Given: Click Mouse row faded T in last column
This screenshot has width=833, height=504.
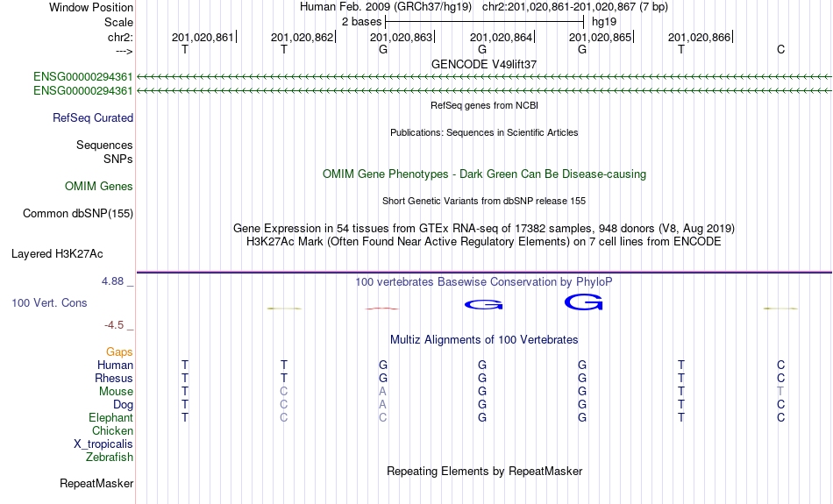Looking at the screenshot, I should coord(780,392).
